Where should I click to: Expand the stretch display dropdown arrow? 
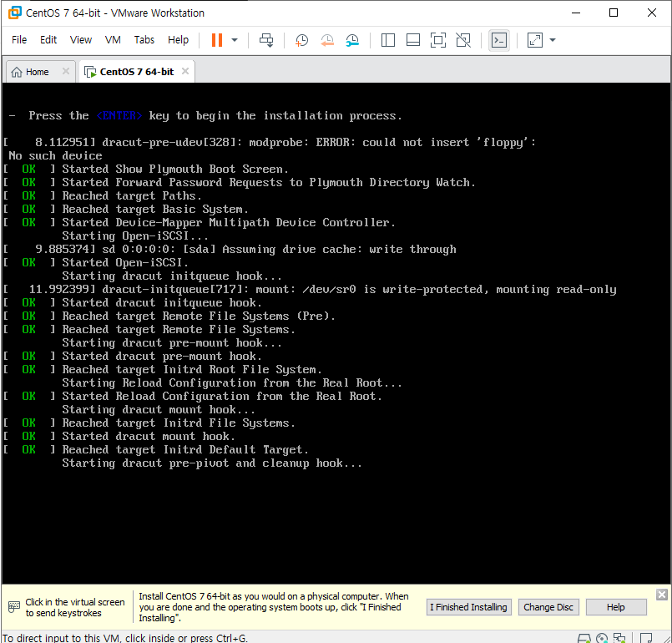[553, 40]
